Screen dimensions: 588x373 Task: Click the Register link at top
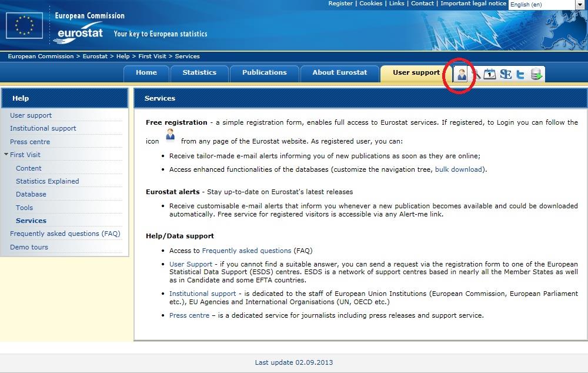click(x=340, y=4)
